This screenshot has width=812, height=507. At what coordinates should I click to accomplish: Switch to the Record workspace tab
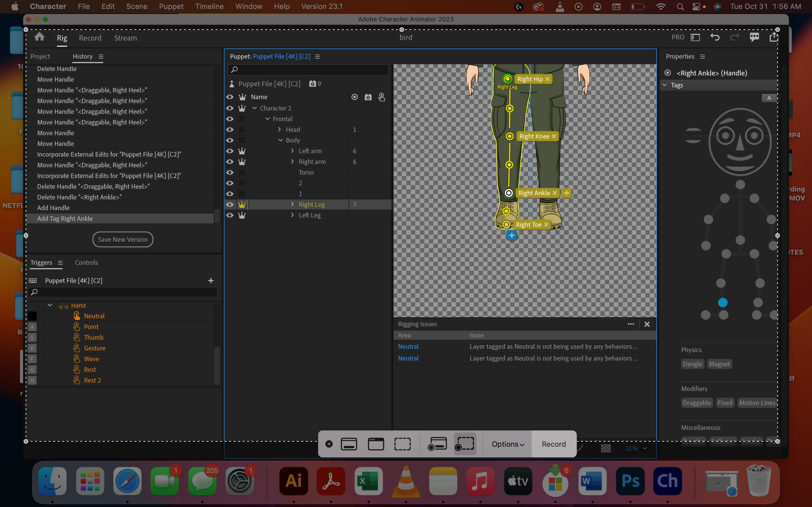click(90, 38)
